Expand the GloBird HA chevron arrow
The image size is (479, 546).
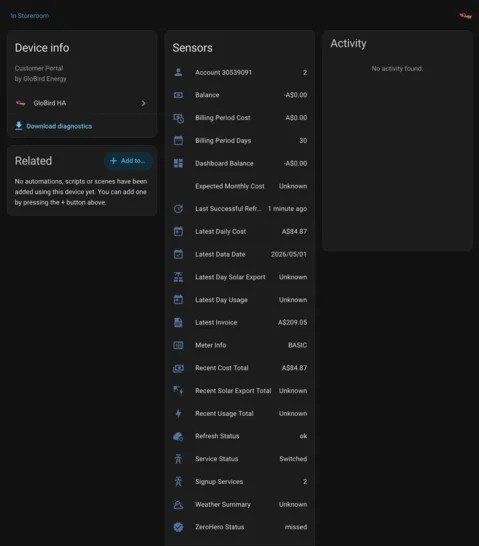[x=143, y=103]
